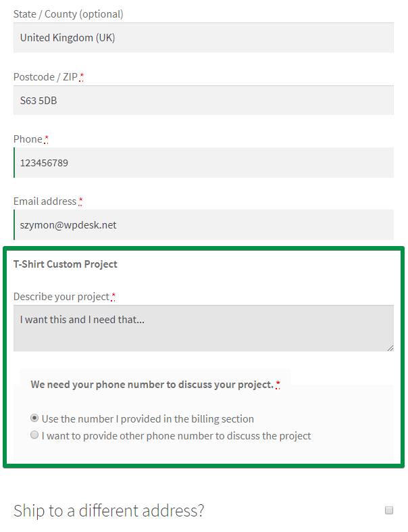Enable the Ship to a different address checkbox
The image size is (408, 532).
tap(389, 510)
